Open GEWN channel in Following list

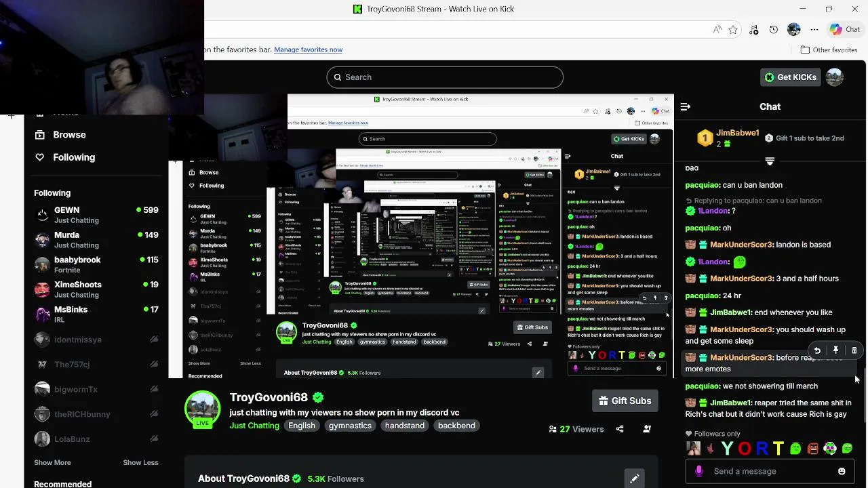tap(96, 215)
